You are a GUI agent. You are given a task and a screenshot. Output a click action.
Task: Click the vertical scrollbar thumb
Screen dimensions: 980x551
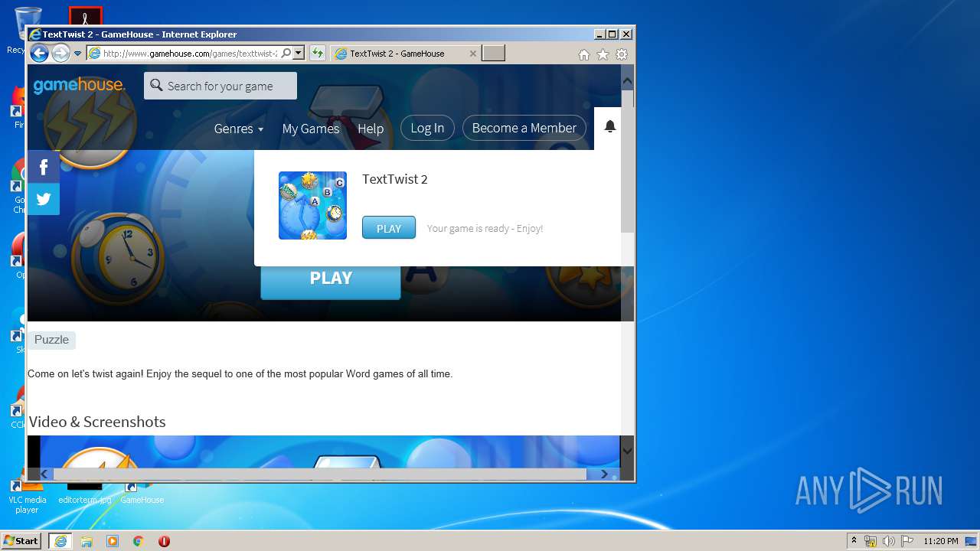click(627, 161)
